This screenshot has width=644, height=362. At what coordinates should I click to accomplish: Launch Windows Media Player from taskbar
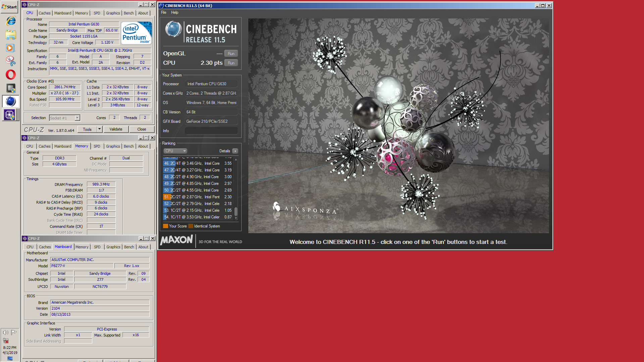(11, 48)
